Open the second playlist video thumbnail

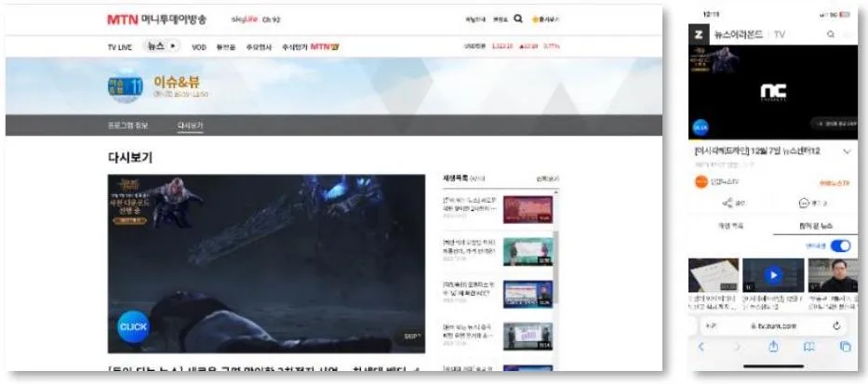[x=527, y=252]
